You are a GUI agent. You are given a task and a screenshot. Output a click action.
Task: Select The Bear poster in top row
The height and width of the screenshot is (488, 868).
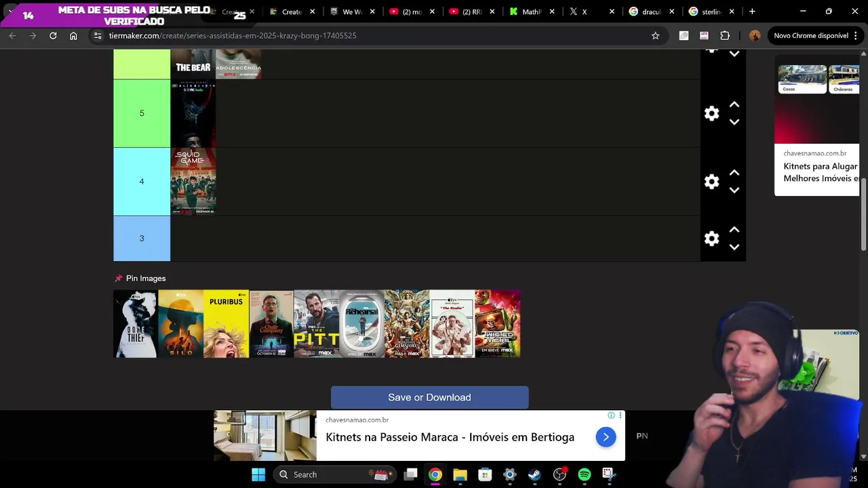[193, 64]
